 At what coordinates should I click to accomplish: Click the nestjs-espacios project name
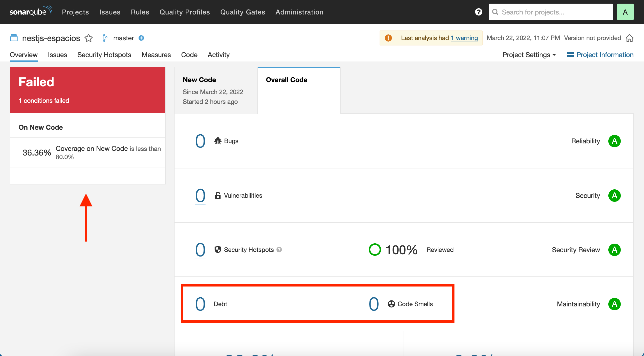51,38
